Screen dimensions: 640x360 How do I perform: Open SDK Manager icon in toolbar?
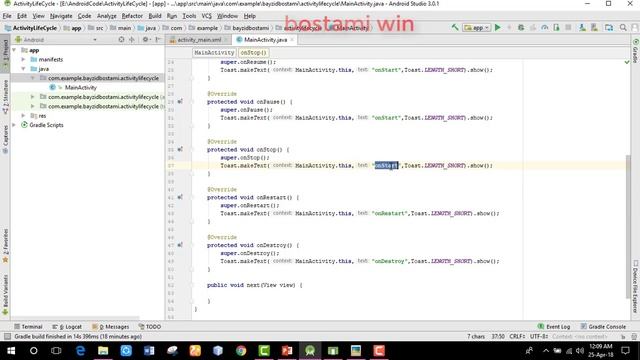point(594,27)
